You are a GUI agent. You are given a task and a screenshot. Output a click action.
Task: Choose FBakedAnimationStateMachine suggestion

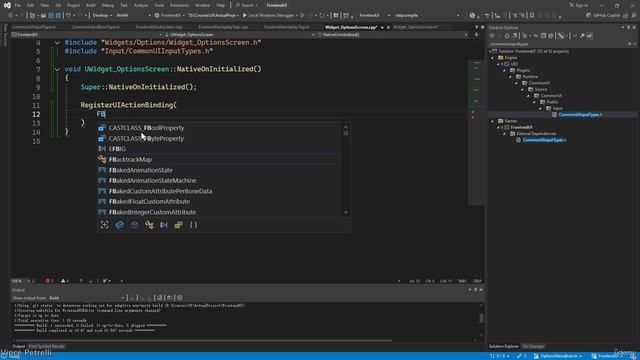pos(219,180)
